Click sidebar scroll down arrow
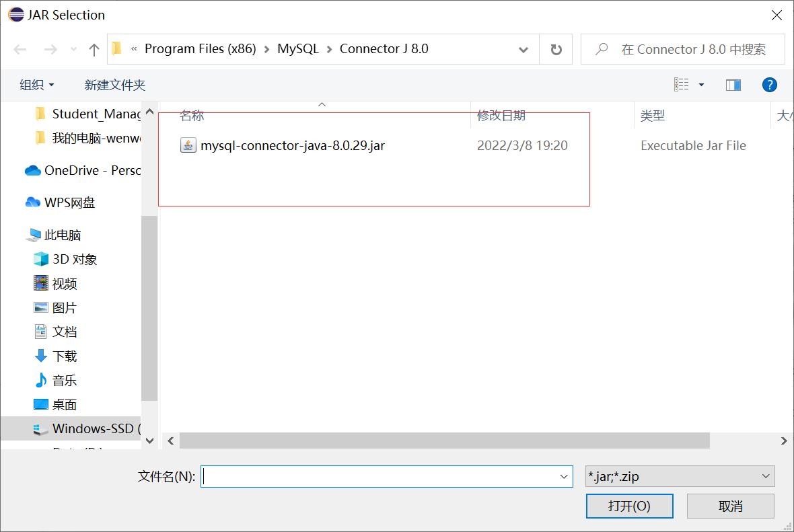Screen dimensions: 794x532 pos(149,441)
